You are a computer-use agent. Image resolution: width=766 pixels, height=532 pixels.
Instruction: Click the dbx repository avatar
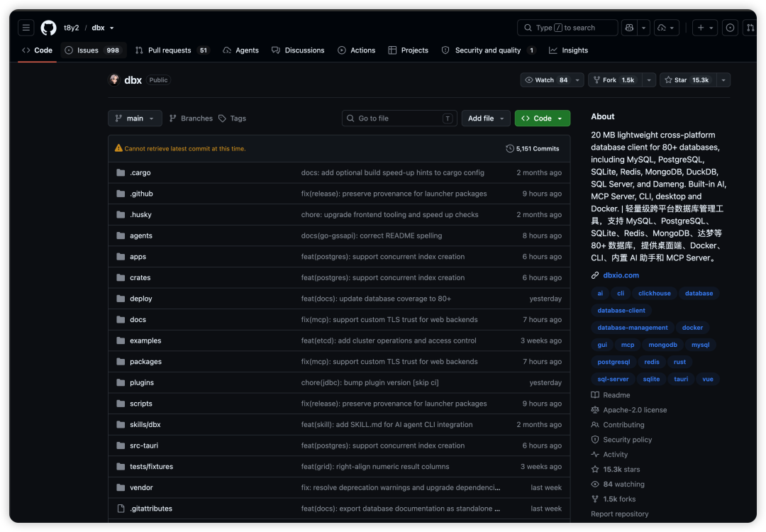point(114,79)
